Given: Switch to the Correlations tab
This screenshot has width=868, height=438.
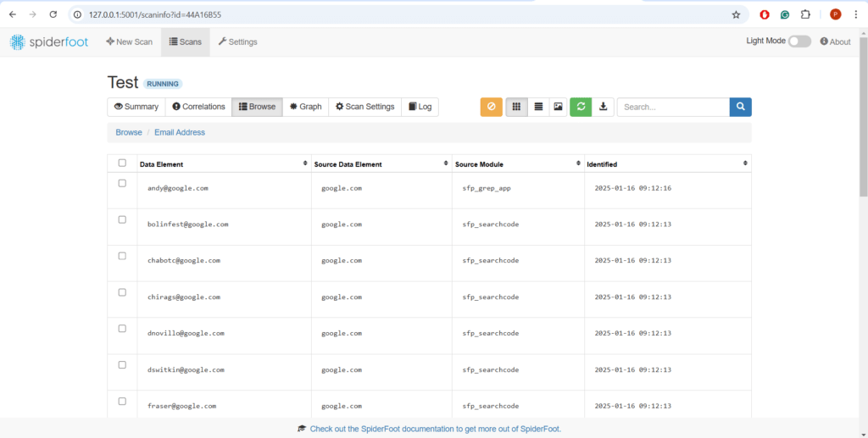Looking at the screenshot, I should click(x=198, y=107).
